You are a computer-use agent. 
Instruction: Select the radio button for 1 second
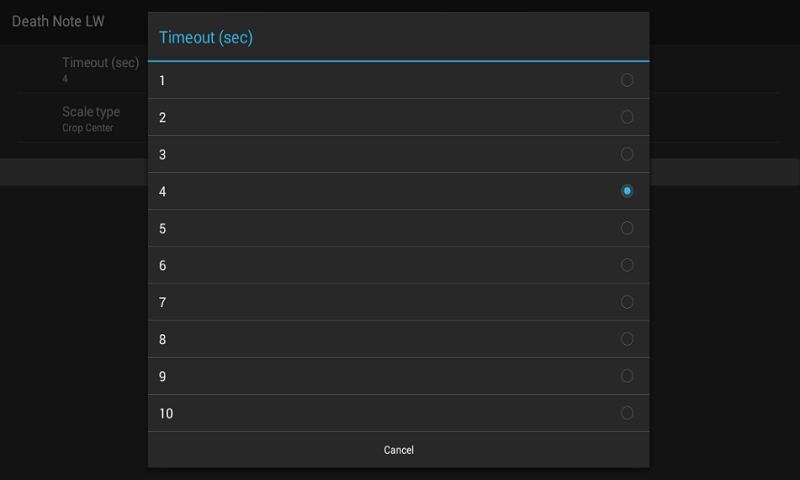(x=627, y=80)
